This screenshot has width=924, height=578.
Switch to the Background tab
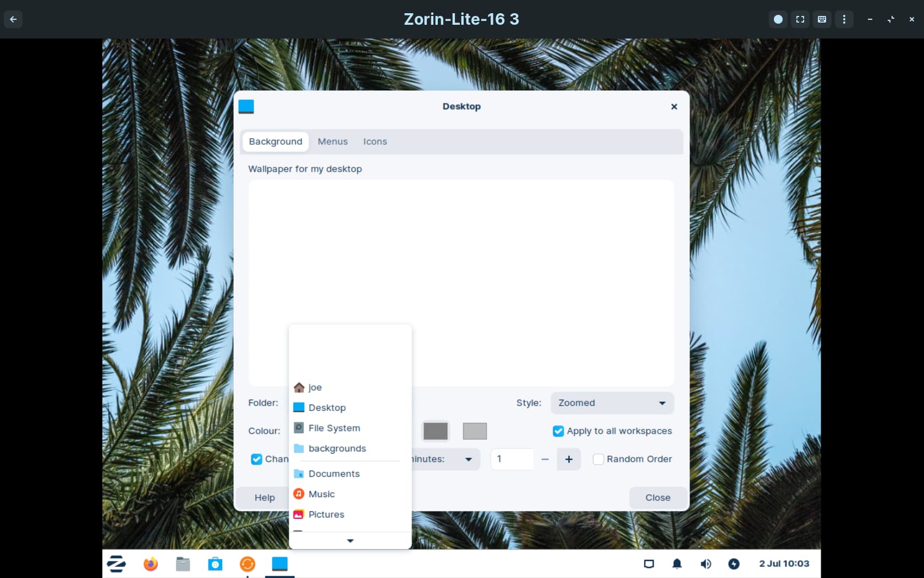click(276, 141)
